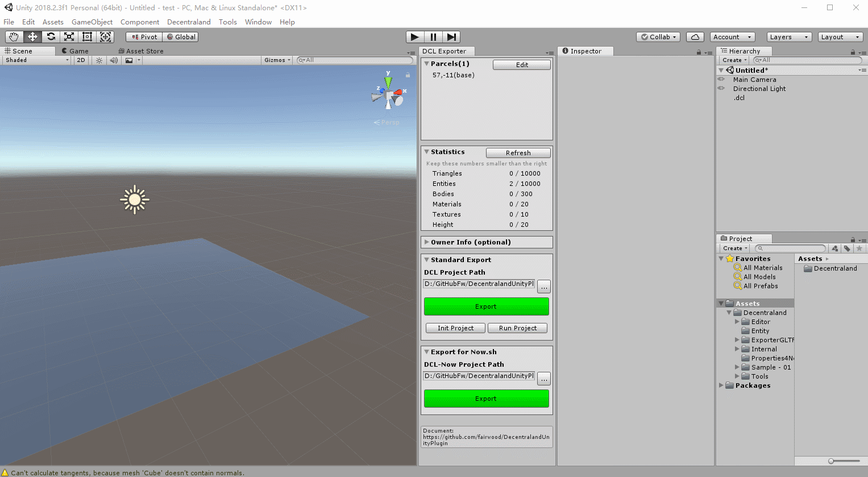Select the Rect tool
This screenshot has height=477, width=868.
[87, 37]
